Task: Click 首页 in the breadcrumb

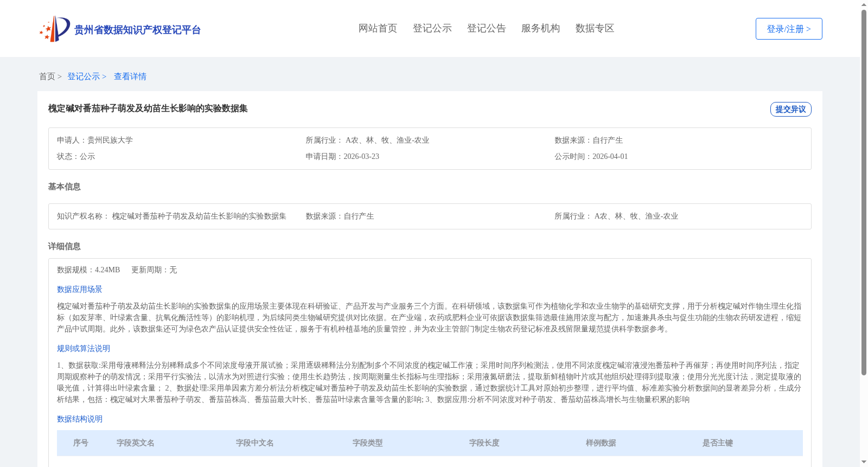Action: click(x=47, y=76)
